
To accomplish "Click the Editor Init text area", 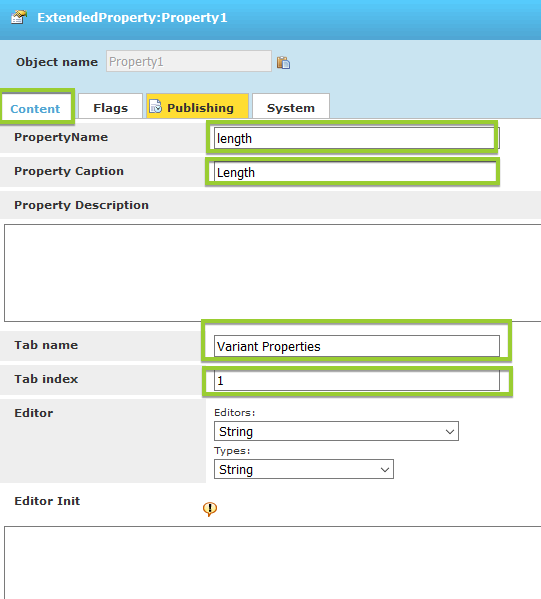I will [x=272, y=562].
